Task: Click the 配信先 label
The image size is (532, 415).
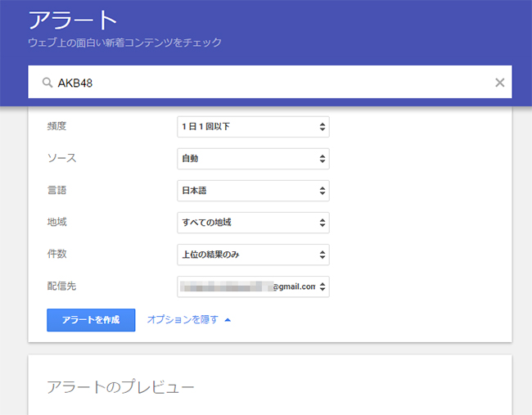Action: tap(61, 286)
